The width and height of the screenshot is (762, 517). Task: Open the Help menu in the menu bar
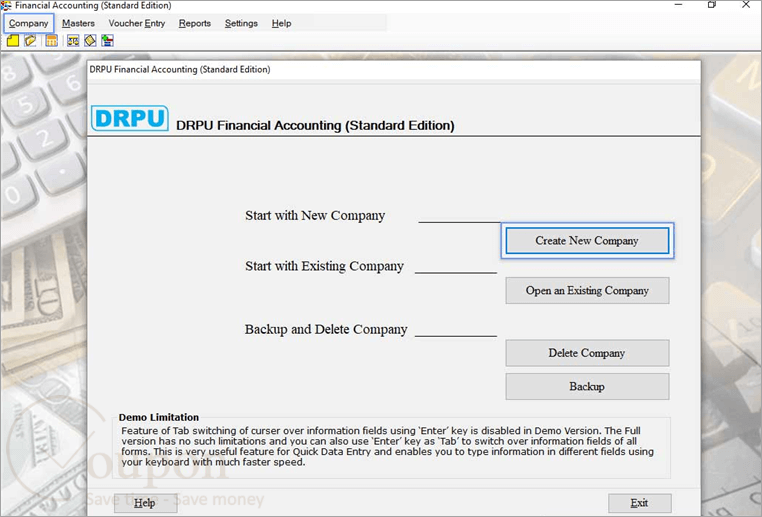click(x=281, y=23)
